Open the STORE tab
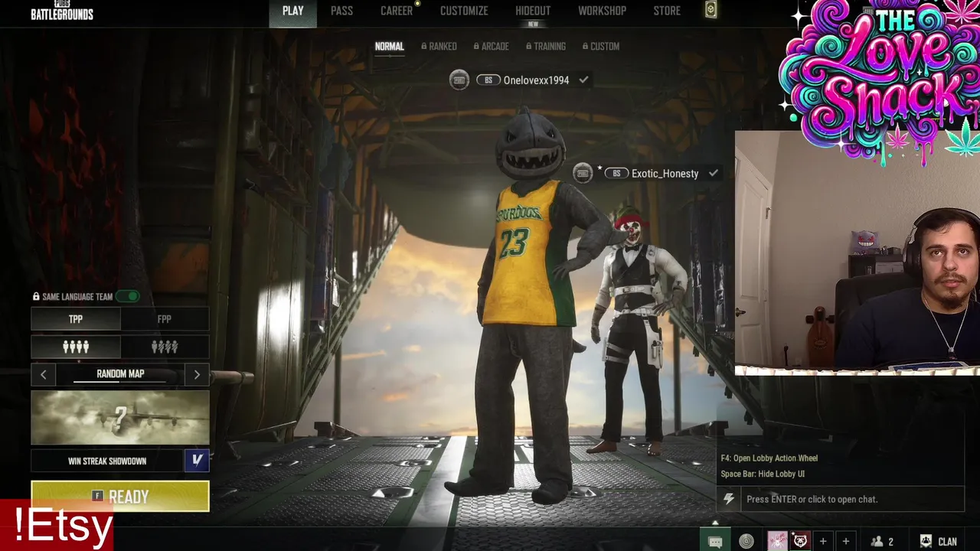This screenshot has width=980, height=551. [x=667, y=11]
